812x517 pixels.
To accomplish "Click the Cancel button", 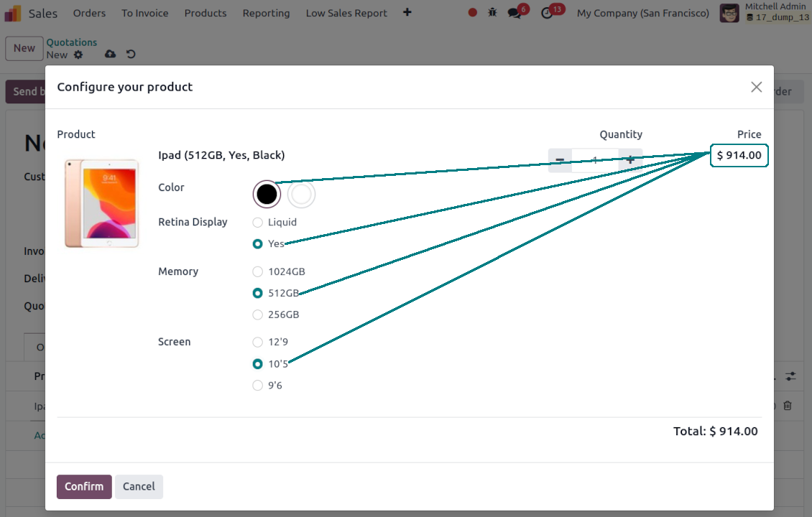I will [x=139, y=486].
